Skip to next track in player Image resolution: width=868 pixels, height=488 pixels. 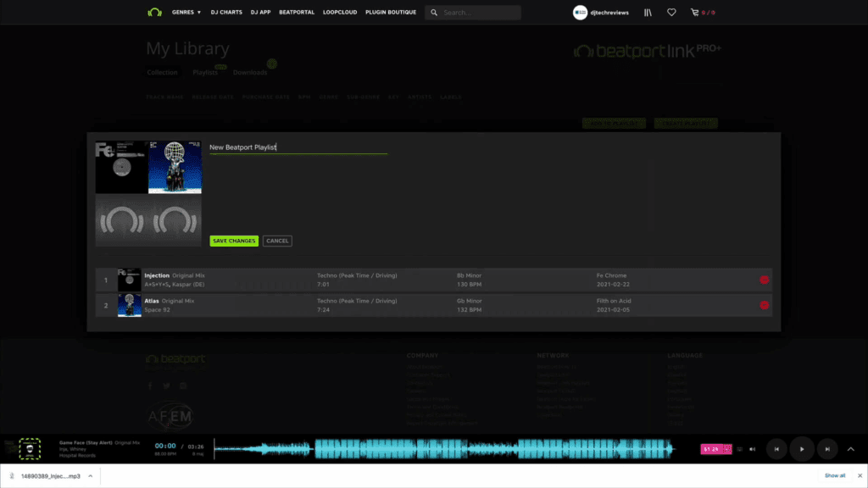pyautogui.click(x=827, y=449)
